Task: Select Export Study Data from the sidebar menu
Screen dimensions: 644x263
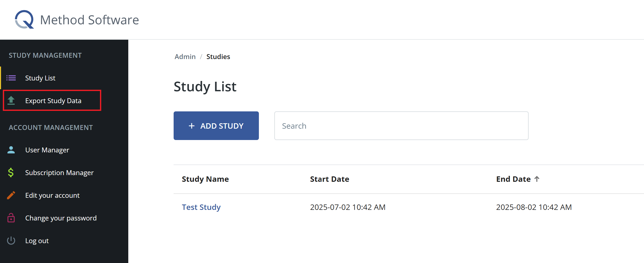Action: 53,101
